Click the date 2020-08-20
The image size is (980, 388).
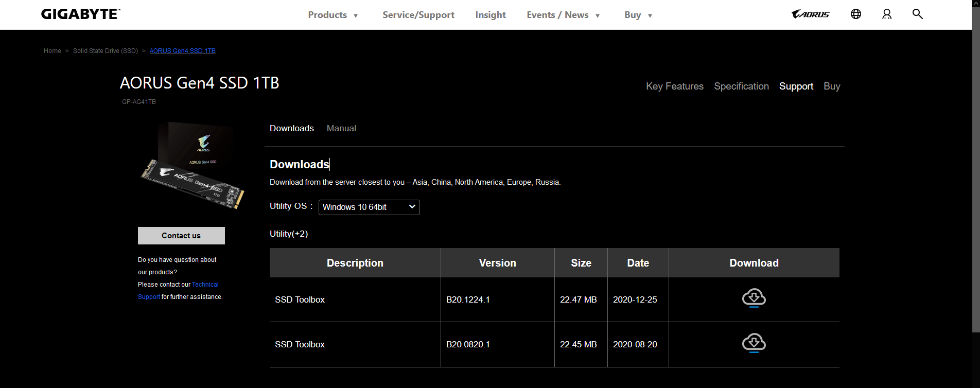[635, 345]
